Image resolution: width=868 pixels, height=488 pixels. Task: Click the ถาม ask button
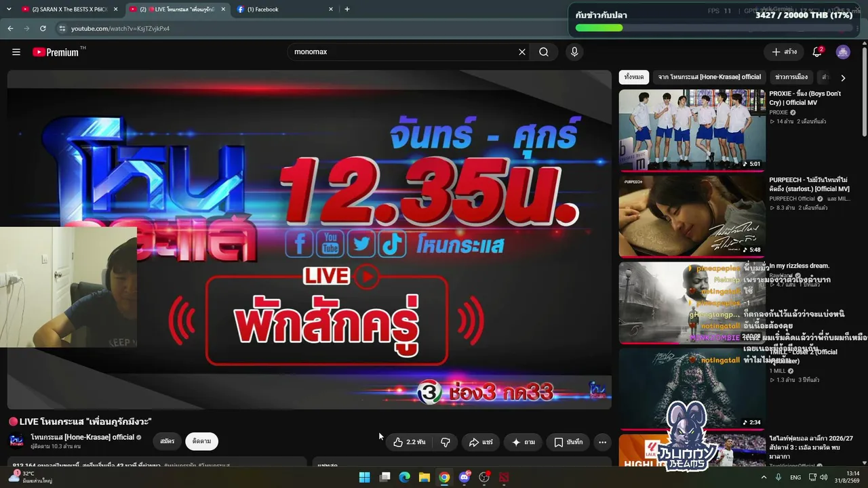[x=523, y=442]
